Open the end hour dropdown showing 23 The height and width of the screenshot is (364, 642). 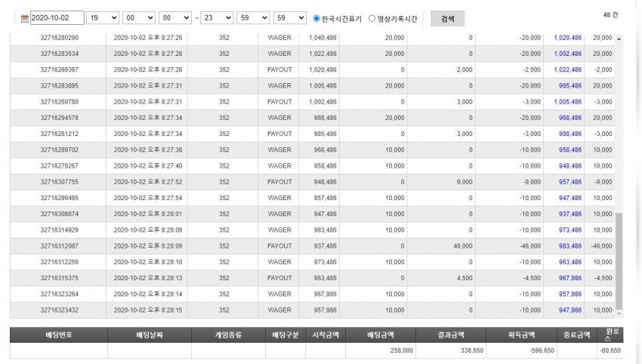coord(217,18)
